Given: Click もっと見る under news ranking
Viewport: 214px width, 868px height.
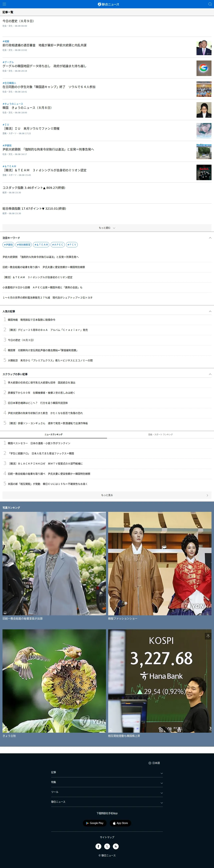Looking at the screenshot, I should point(107,495).
